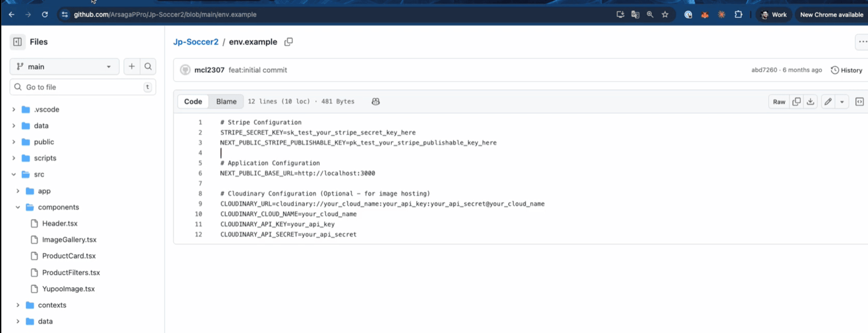Open mcl2307 author profile
Screen dimensions: 868x333
click(209, 70)
